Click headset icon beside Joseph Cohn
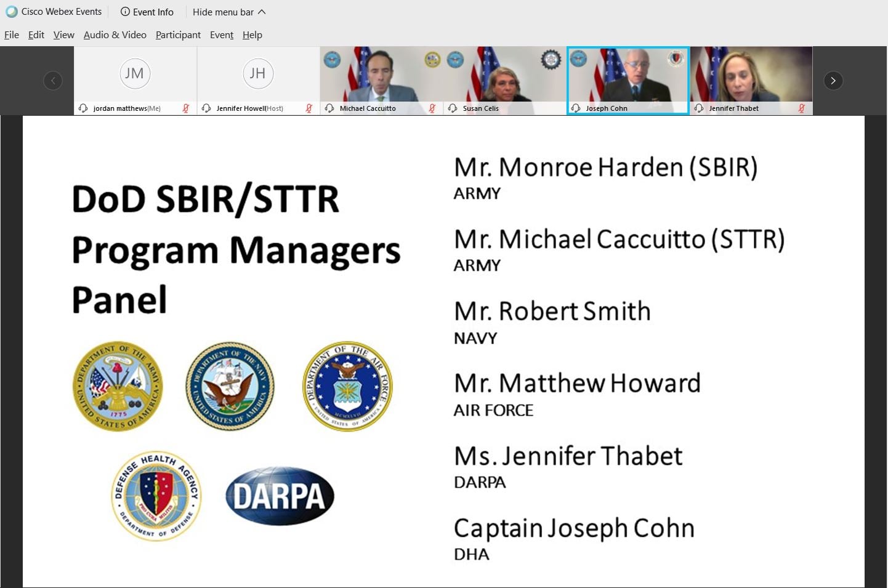 pyautogui.click(x=576, y=108)
